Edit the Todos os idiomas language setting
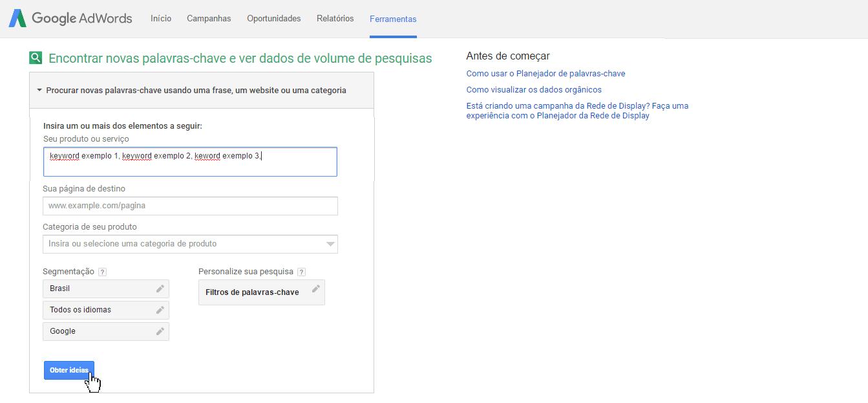Image resolution: width=868 pixels, height=403 pixels. [x=106, y=310]
